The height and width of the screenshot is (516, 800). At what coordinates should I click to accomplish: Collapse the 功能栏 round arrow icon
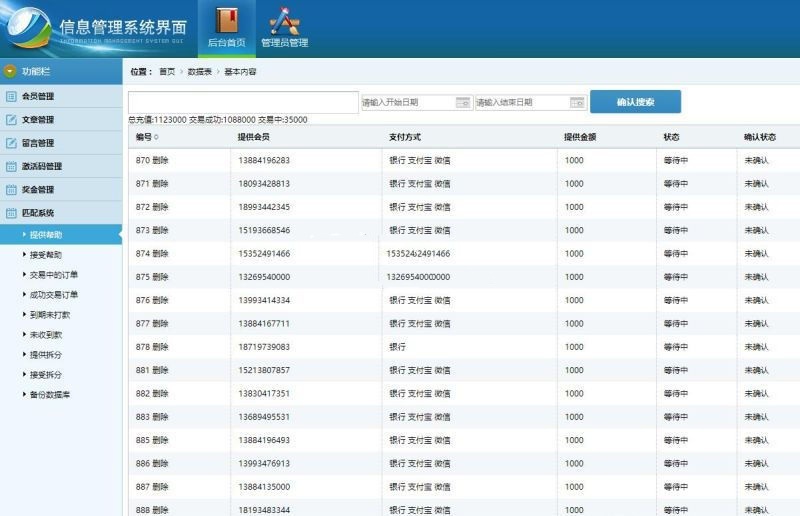[11, 72]
